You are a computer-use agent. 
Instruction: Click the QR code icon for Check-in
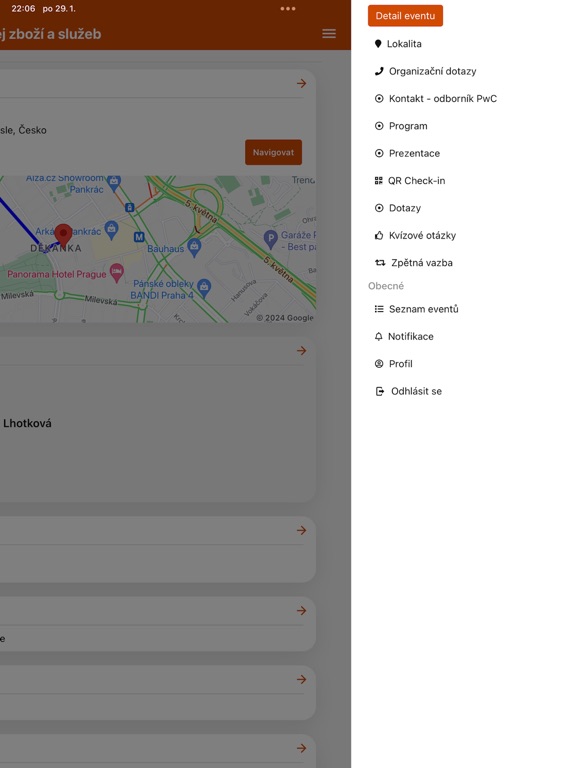pyautogui.click(x=378, y=181)
